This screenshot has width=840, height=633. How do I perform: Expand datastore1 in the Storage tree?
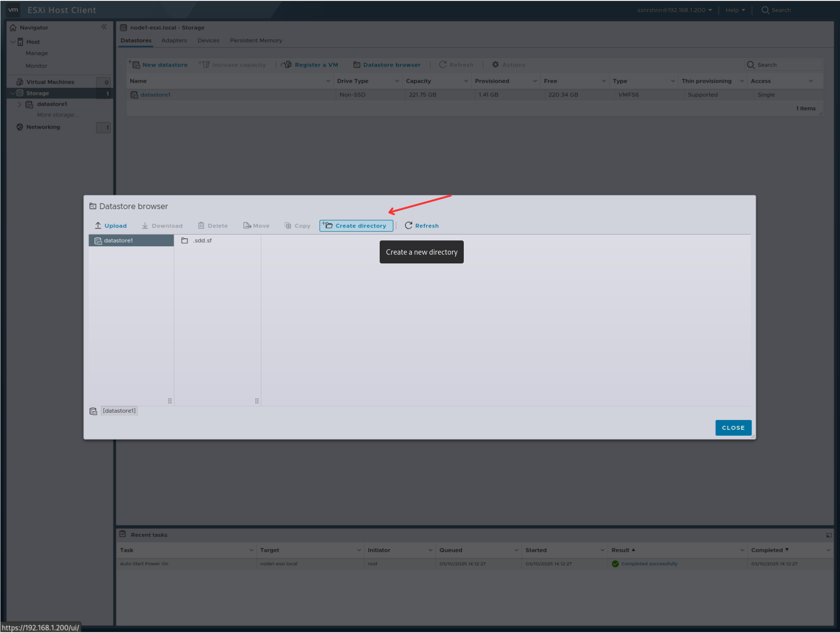pos(20,104)
